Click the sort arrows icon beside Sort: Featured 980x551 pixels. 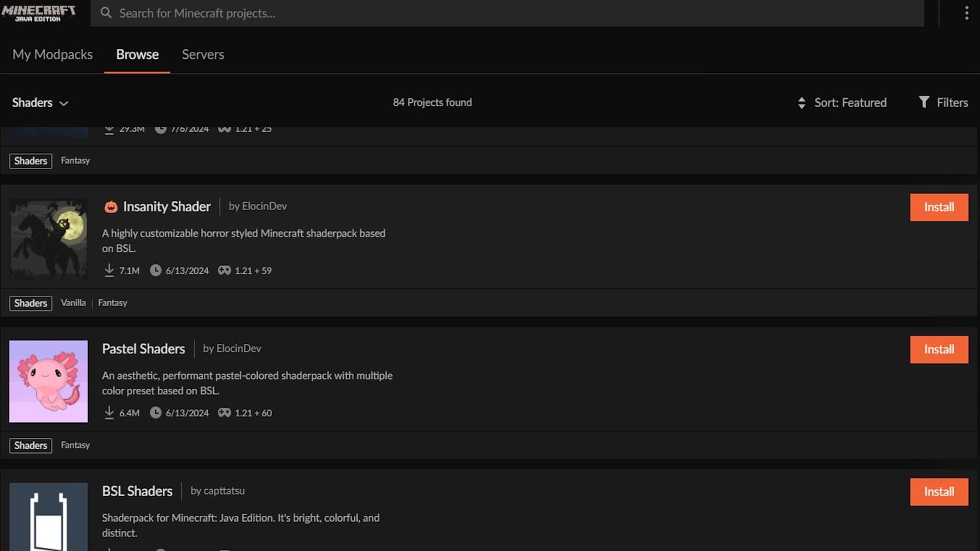point(802,102)
